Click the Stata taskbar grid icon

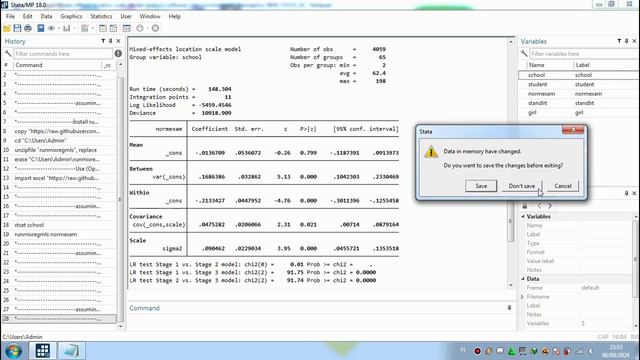pyautogui.click(x=42, y=351)
